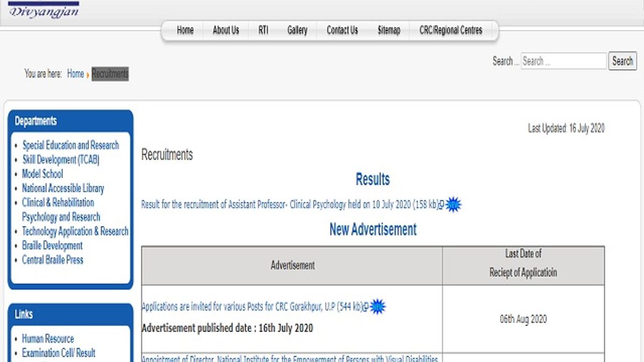Open the Home menu item
The width and height of the screenshot is (644, 362).
point(185,31)
